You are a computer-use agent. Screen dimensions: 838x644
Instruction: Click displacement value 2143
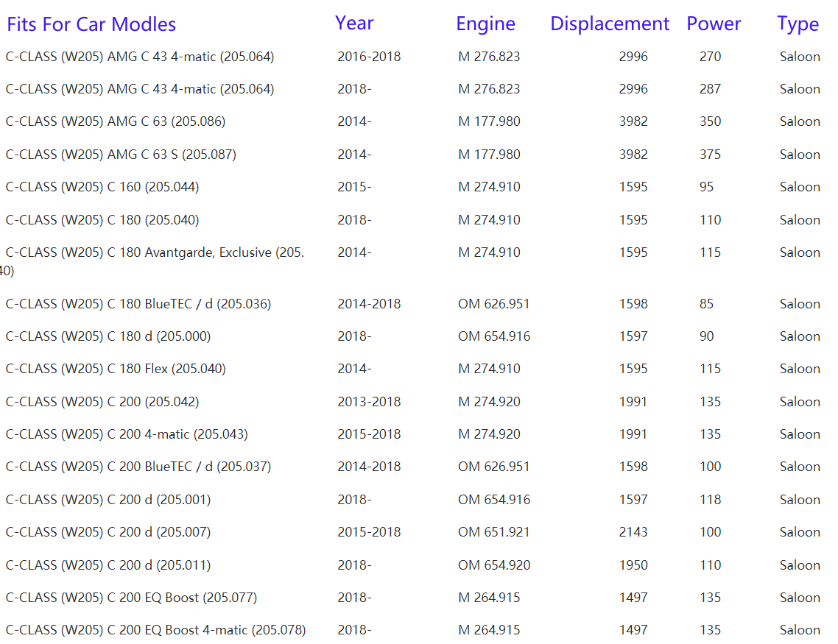pos(633,532)
